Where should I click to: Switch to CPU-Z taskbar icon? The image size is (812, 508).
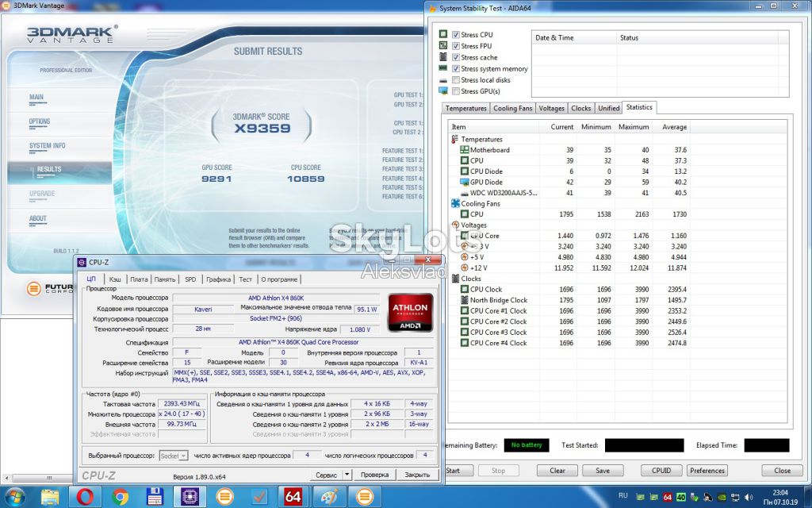coord(190,497)
